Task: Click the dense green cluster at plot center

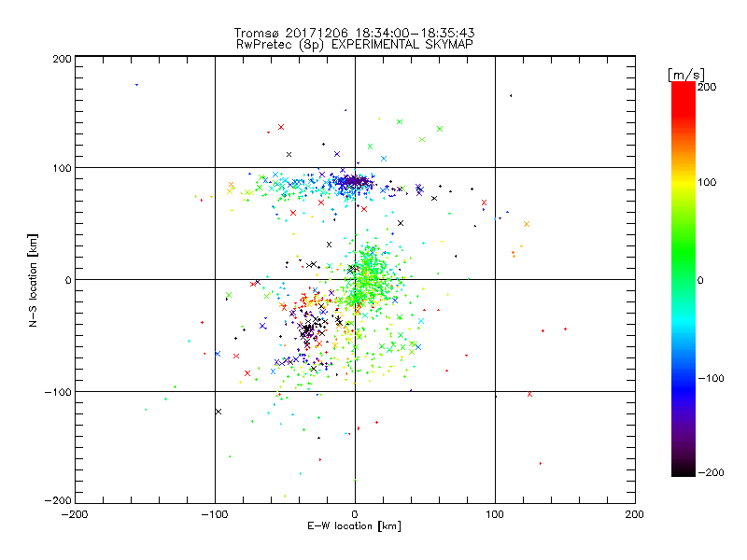Action: click(367, 276)
